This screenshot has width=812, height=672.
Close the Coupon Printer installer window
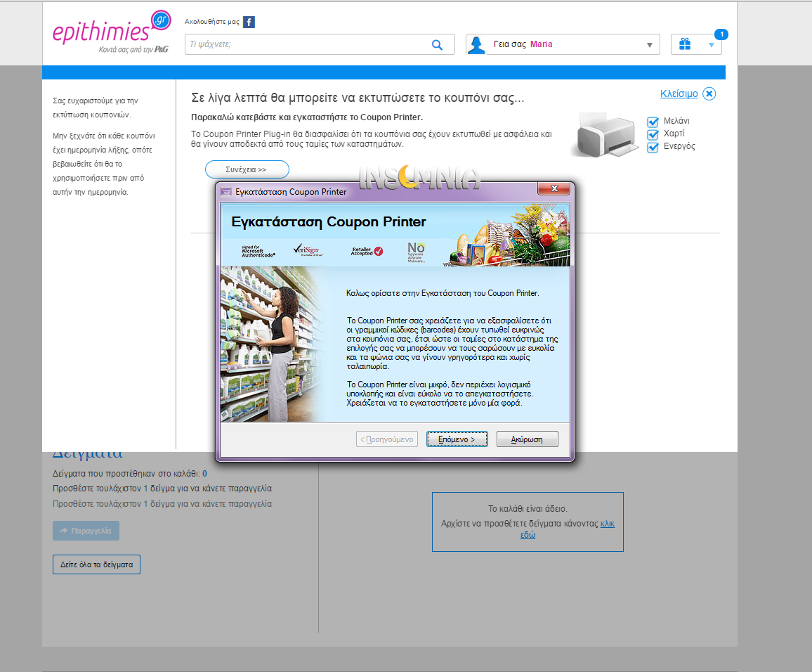click(554, 188)
